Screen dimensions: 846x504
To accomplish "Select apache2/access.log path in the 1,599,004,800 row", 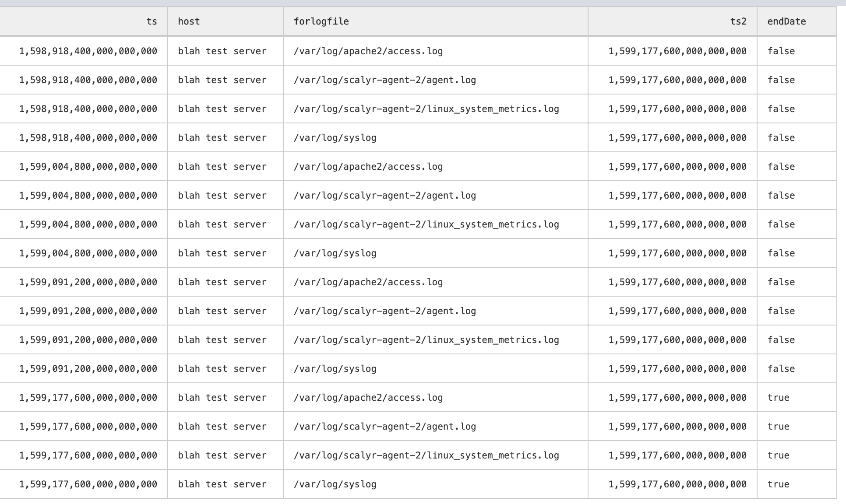I will (x=368, y=167).
